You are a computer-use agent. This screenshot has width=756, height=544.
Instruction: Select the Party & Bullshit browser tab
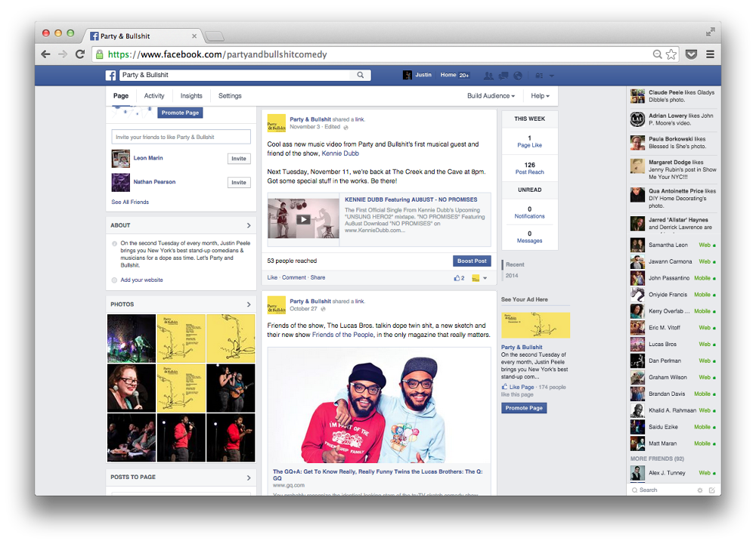(x=143, y=36)
